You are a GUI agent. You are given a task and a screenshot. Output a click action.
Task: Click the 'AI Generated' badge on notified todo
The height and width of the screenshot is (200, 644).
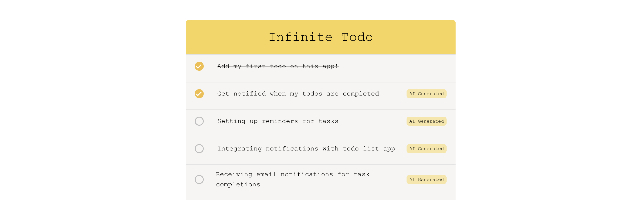coord(426,94)
